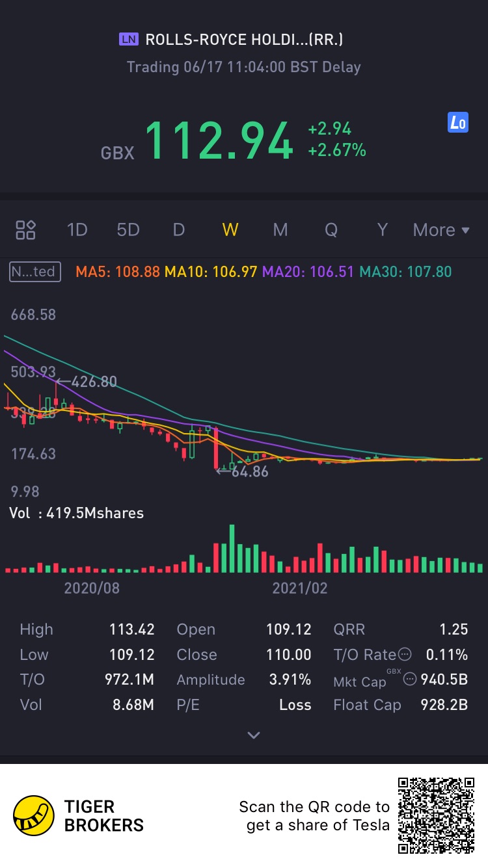The width and height of the screenshot is (488, 868).
Task: Open the More timeframes dropdown
Action: click(x=441, y=230)
